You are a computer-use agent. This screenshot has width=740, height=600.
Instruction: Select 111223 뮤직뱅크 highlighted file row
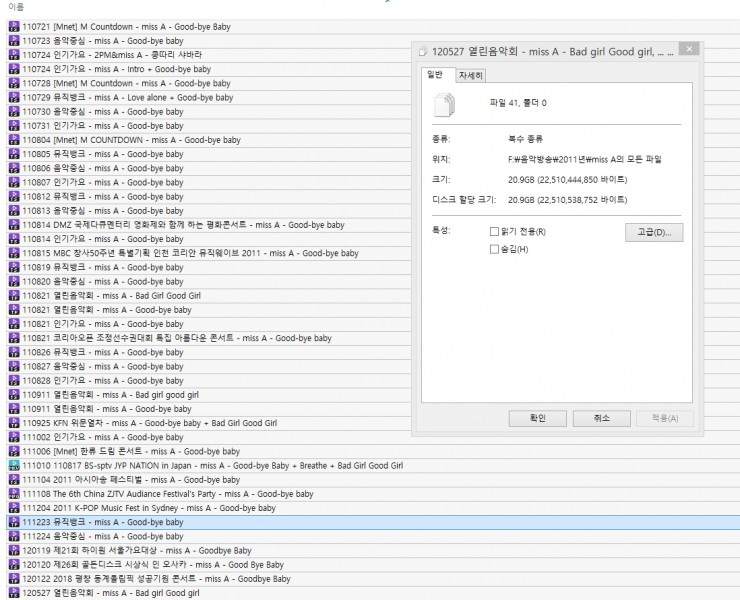tap(373, 522)
